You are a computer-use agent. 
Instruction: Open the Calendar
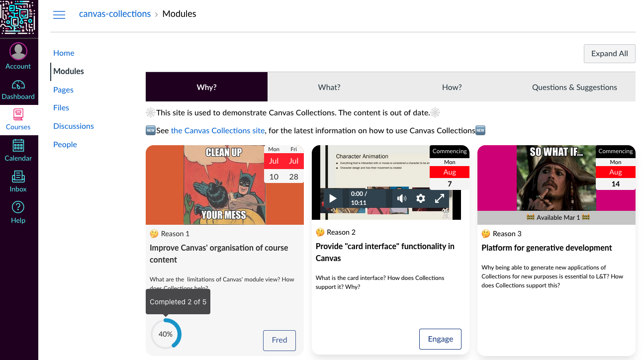(x=18, y=151)
